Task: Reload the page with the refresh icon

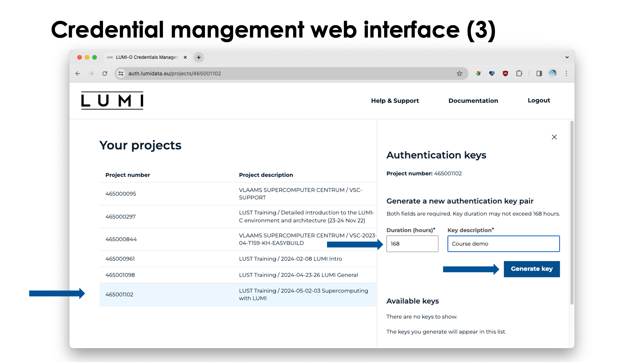Action: click(105, 73)
